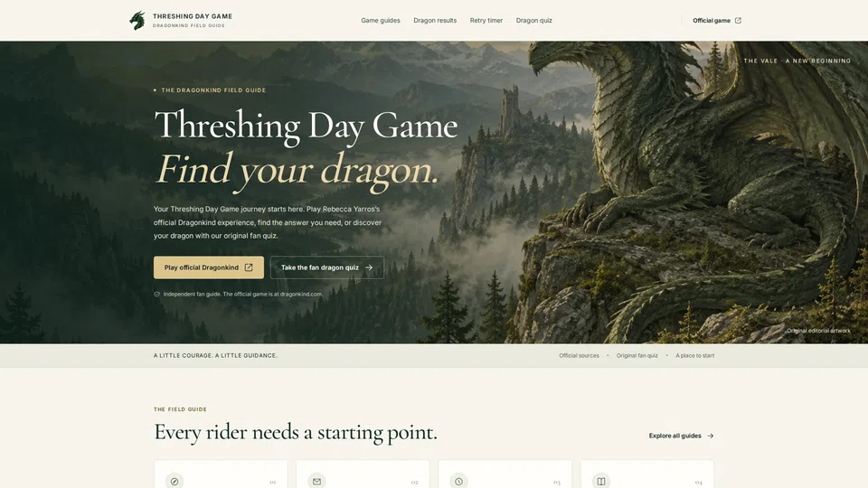
Task: Click Play official Dragonkind button
Action: point(209,267)
